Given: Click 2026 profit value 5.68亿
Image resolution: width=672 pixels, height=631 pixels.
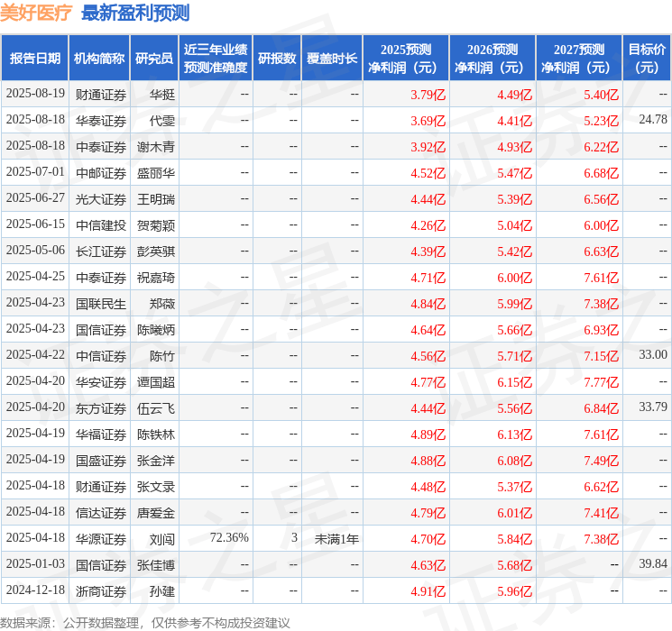Looking at the screenshot, I should coord(514,564).
